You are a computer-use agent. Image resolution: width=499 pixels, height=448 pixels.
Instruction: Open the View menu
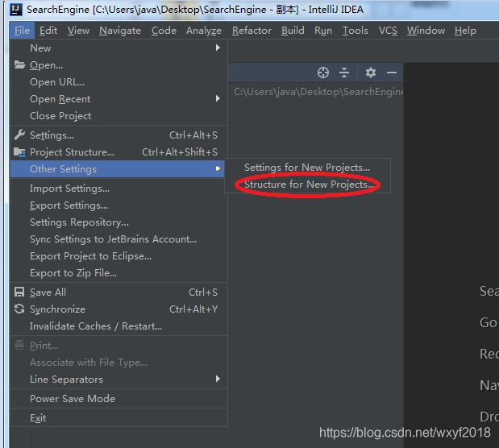tap(78, 31)
